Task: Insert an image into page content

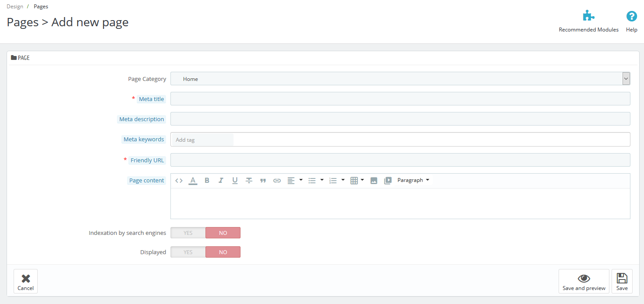Action: click(374, 181)
